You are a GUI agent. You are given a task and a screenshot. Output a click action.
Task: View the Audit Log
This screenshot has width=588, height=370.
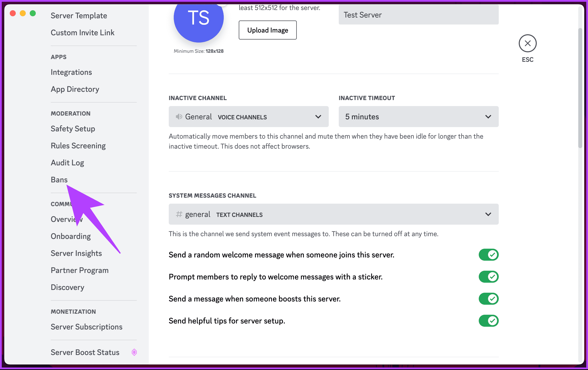[67, 163]
